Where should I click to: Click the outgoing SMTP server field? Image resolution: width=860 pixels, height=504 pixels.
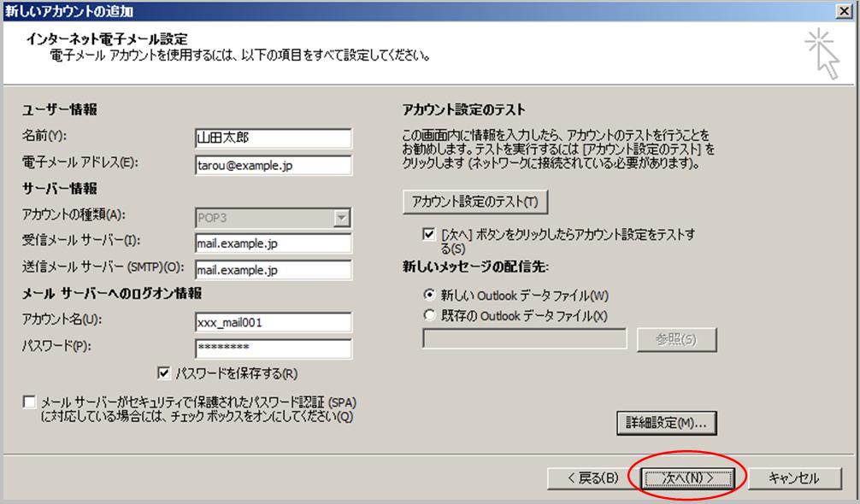point(273,270)
